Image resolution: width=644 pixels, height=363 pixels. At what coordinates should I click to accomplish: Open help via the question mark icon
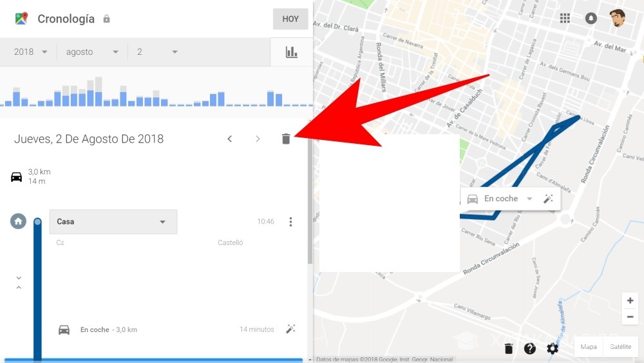tap(530, 349)
